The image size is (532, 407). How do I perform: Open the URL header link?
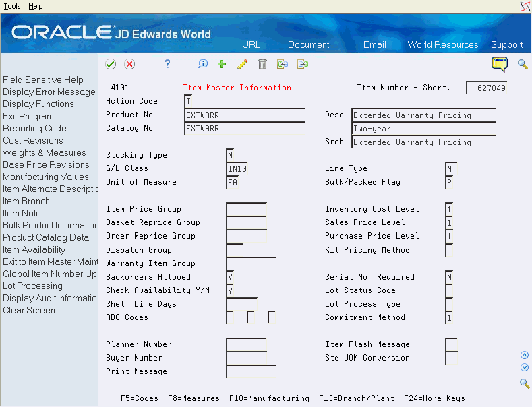tap(251, 44)
